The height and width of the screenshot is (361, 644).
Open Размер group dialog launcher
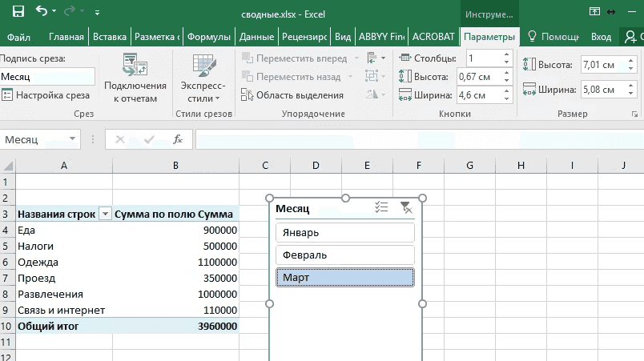click(x=635, y=114)
